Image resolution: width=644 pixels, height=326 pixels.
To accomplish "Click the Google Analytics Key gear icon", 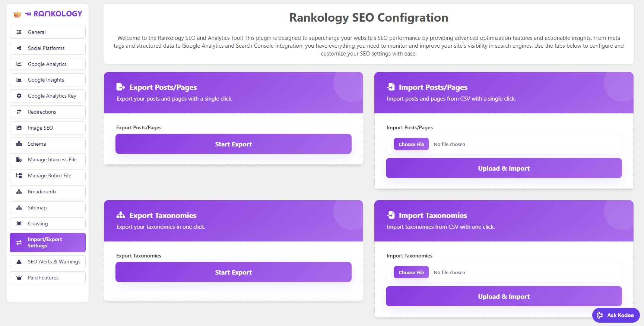I will coord(19,96).
